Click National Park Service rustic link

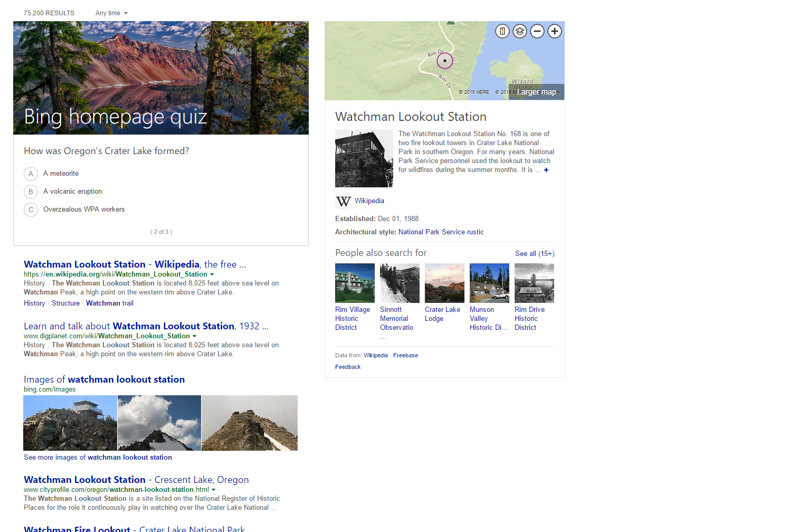441,232
